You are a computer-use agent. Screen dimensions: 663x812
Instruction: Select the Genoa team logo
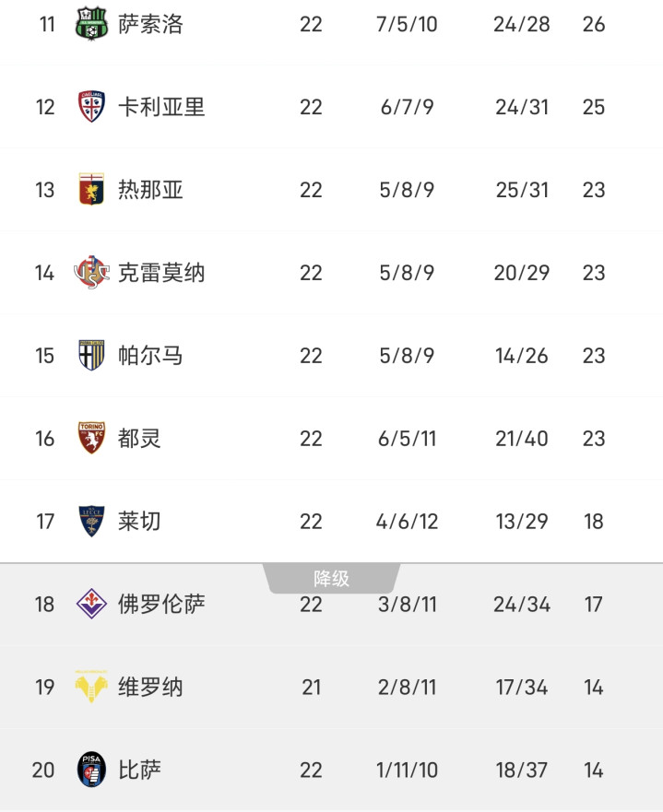point(91,190)
